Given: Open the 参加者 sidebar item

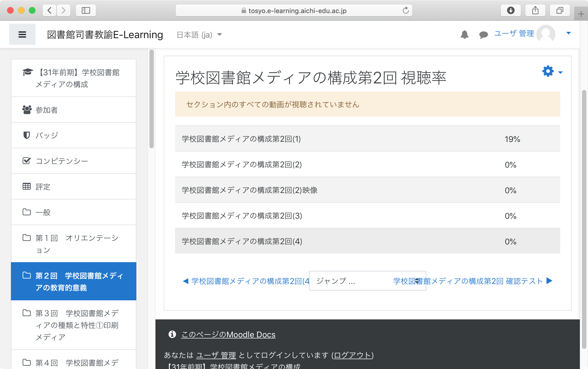Looking at the screenshot, I should pyautogui.click(x=74, y=110).
